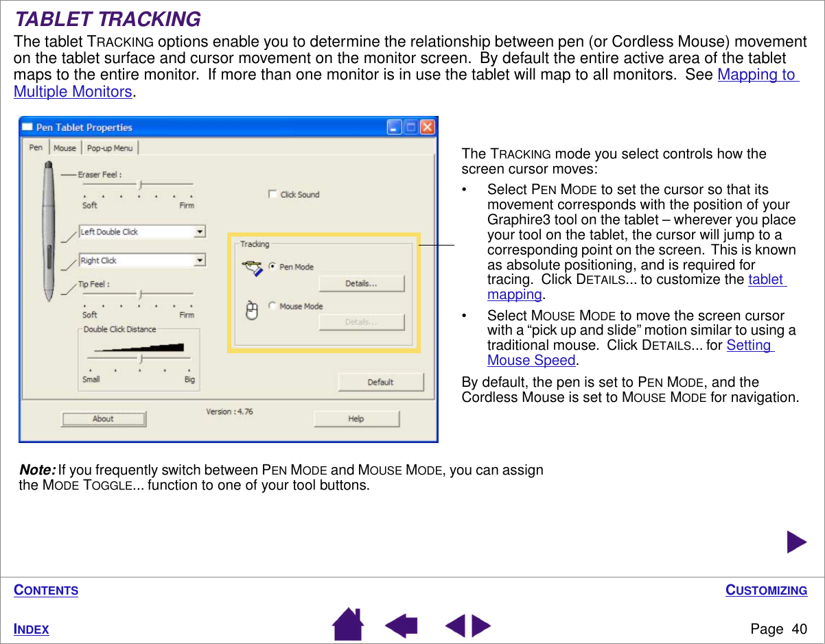Switch to the Pen tab

[36, 147]
